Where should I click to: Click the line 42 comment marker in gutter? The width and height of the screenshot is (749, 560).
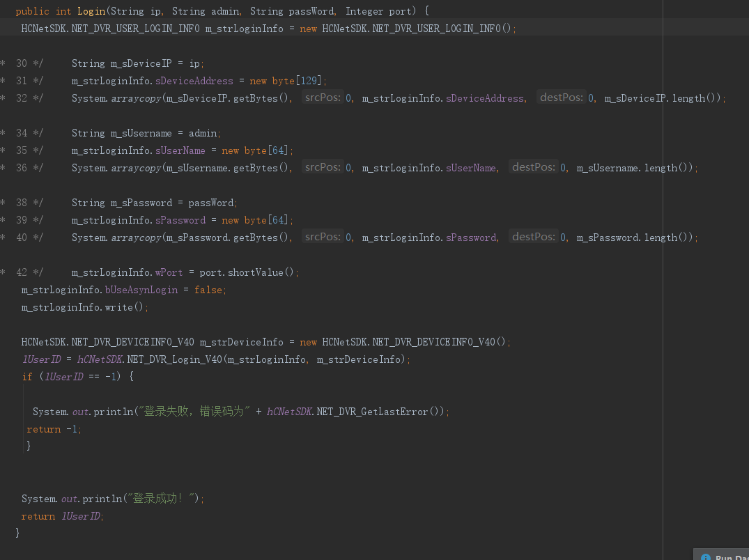pos(22,272)
